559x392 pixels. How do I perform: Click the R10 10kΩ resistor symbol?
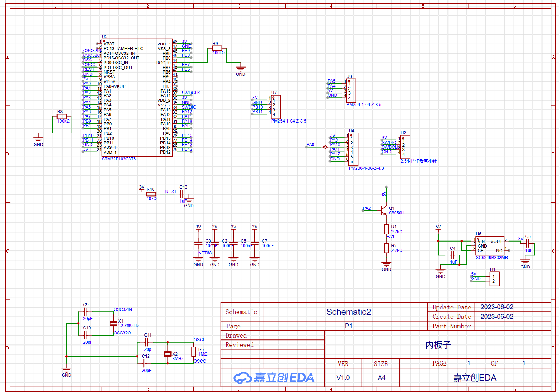click(x=151, y=194)
